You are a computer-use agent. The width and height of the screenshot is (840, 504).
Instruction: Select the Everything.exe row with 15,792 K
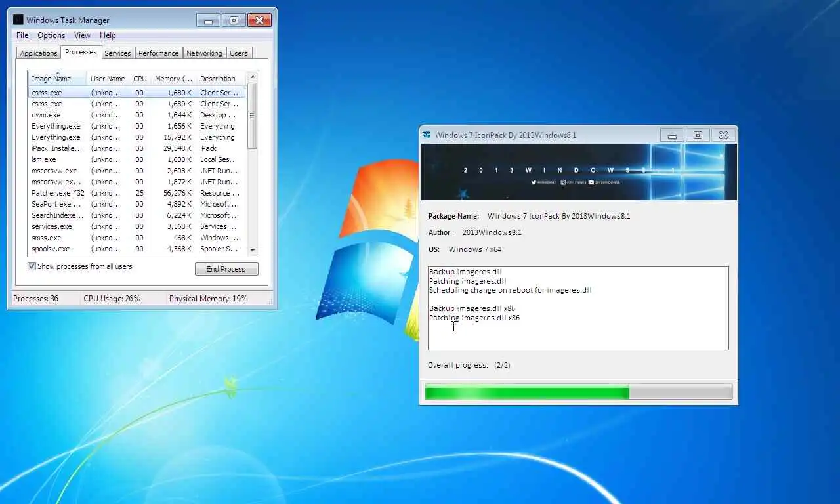137,137
